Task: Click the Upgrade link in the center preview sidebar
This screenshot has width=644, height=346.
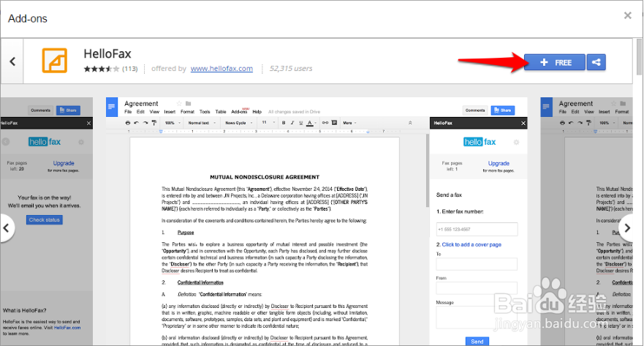Action: 499,163
